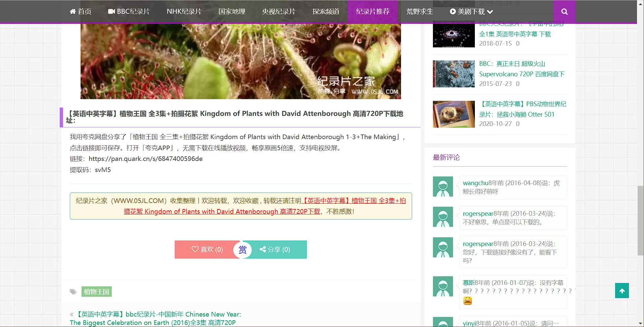The image size is (644, 327).
Task: Go to 国家地理 section
Action: click(232, 12)
